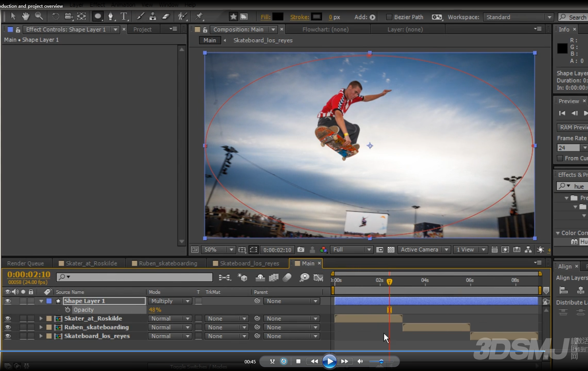This screenshot has width=588, height=371.
Task: Open Show Channel color icon
Action: click(x=323, y=250)
